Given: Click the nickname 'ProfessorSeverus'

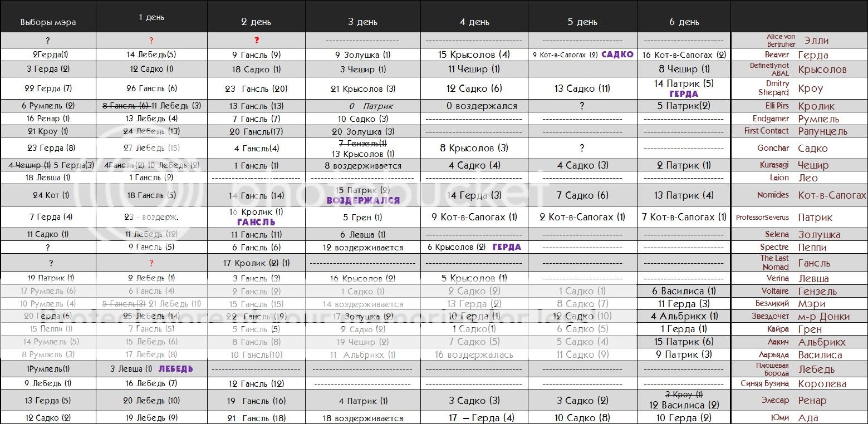Looking at the screenshot, I should [762, 218].
